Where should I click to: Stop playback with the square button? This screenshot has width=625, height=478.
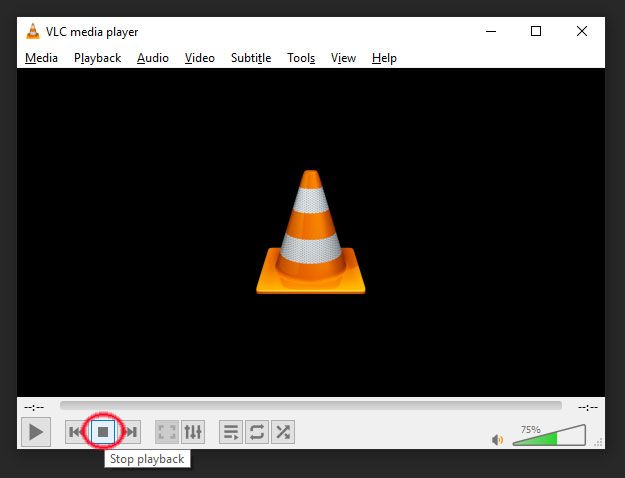pos(103,432)
